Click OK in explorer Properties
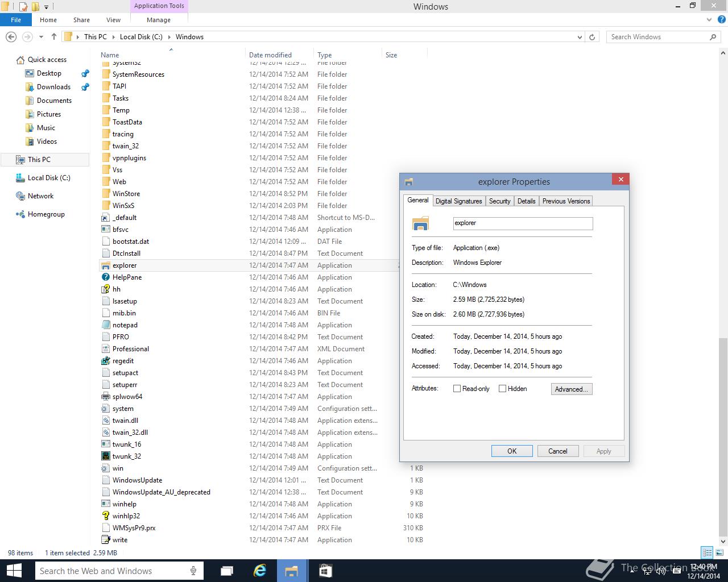The width and height of the screenshot is (728, 582). (x=512, y=451)
